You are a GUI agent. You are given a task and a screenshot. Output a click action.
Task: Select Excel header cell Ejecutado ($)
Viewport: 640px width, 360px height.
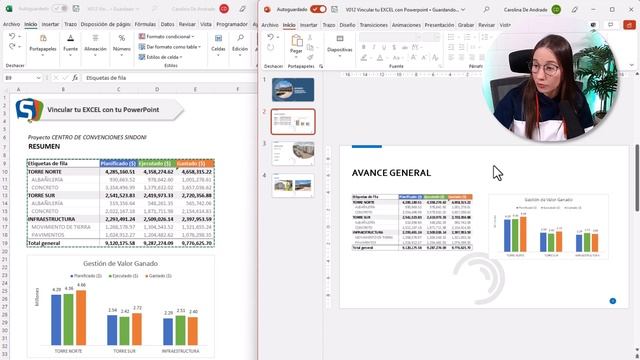(156, 163)
